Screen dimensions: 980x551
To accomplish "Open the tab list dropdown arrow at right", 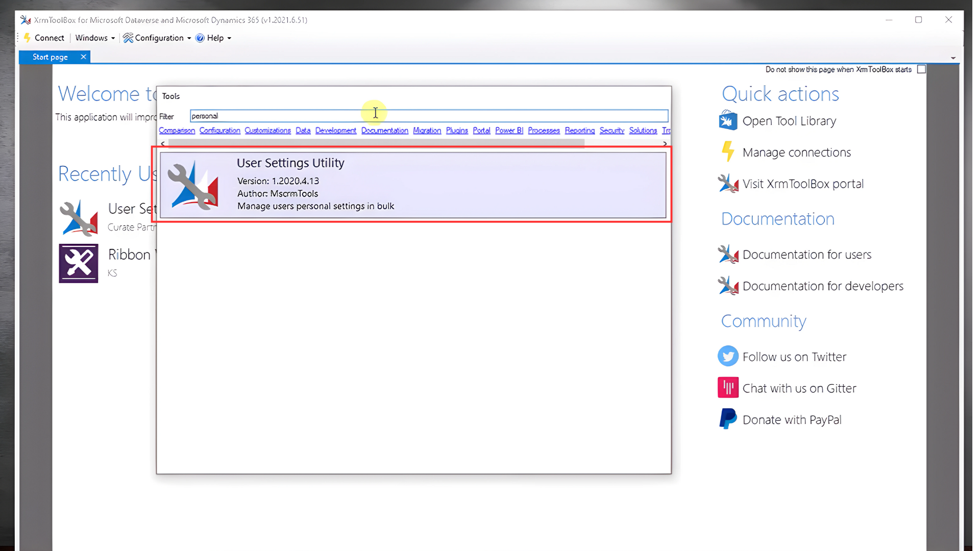I will coord(953,58).
